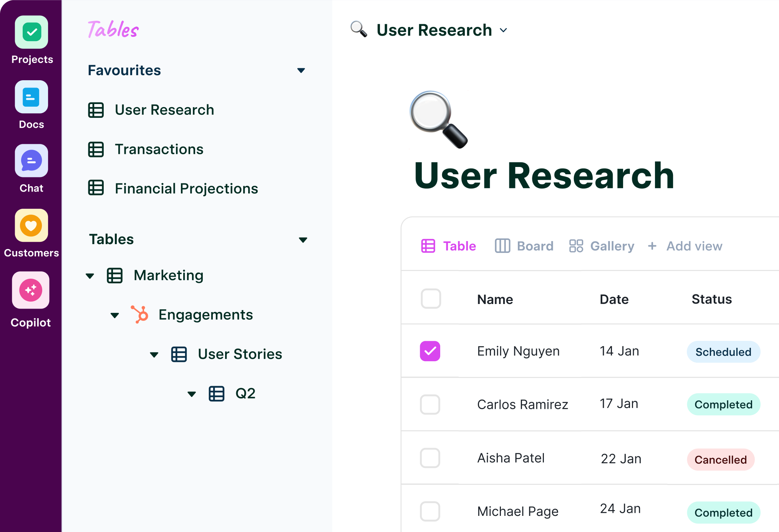The height and width of the screenshot is (532, 779).
Task: Click the Aisha Patel name cell
Action: [x=511, y=458]
